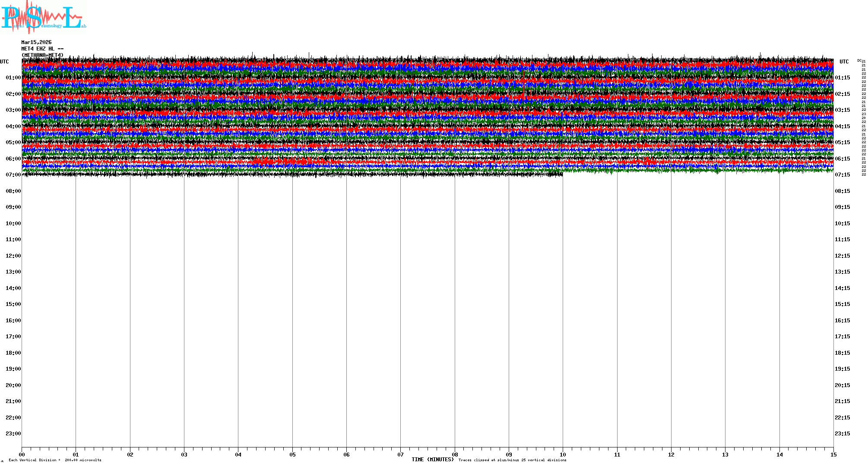This screenshot has width=868, height=466.
Task: Click the left UTC column header
Action: [4, 62]
